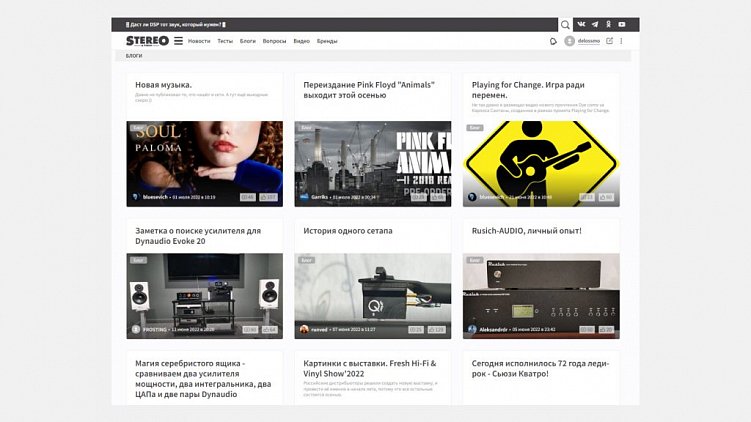Click the Rusich amplifier thumbnail

tap(541, 296)
